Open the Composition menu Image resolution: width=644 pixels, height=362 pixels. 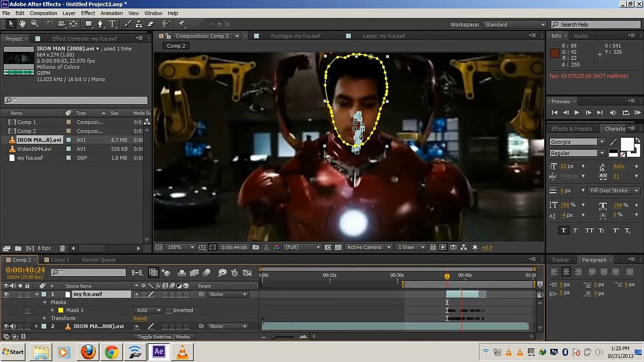(x=43, y=13)
